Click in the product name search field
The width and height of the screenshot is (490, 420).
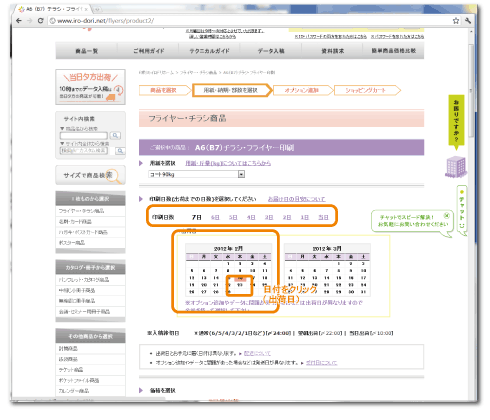(x=84, y=135)
